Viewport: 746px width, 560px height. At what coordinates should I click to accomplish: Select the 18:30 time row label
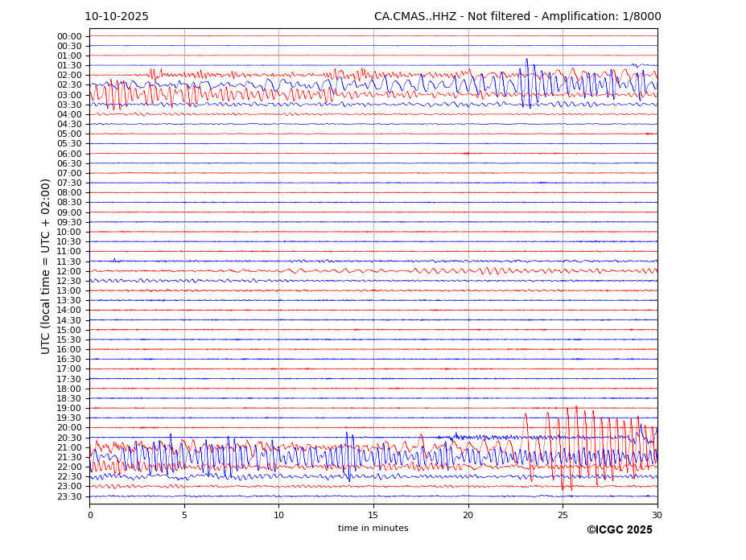coord(69,398)
